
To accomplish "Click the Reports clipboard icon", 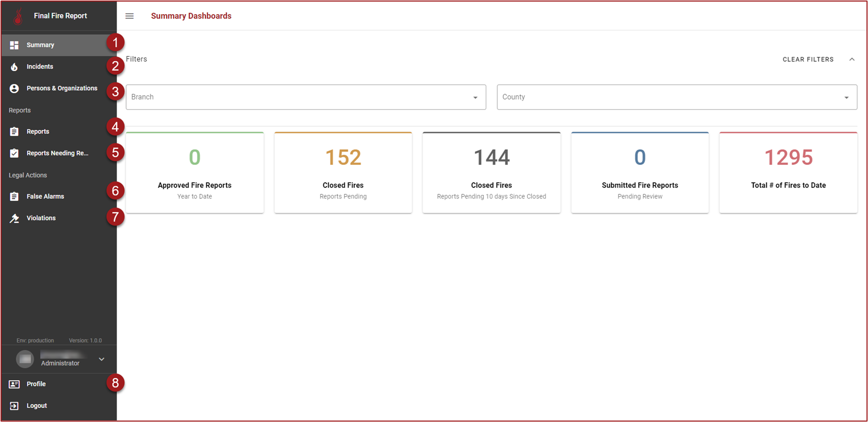I will pyautogui.click(x=14, y=132).
